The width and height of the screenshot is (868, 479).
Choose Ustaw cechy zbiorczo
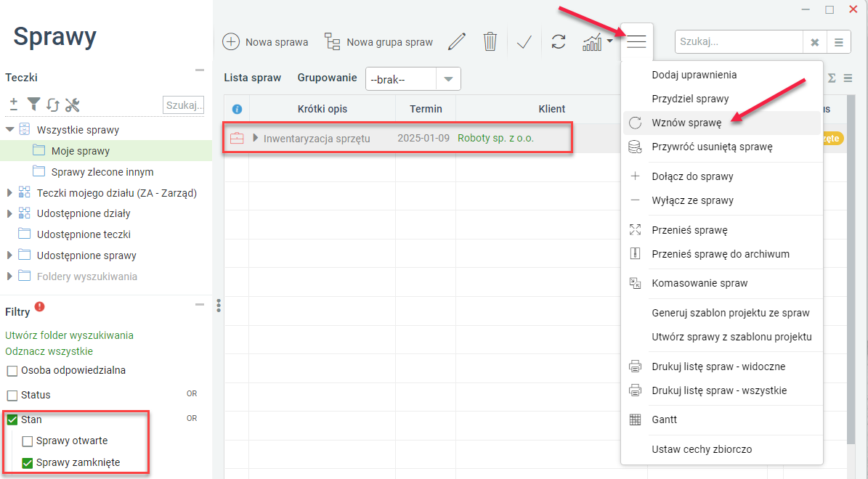point(721,449)
